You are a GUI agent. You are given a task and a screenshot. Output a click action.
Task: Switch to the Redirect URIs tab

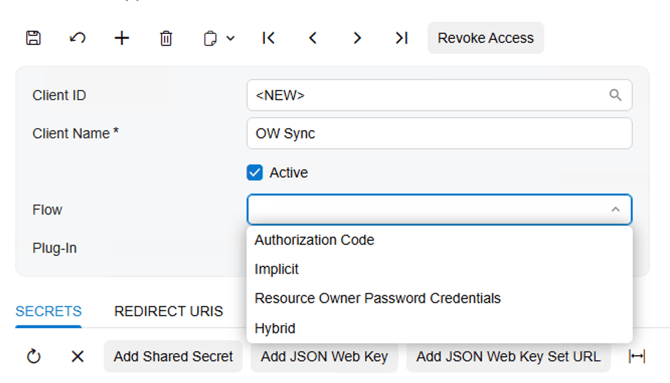point(168,311)
